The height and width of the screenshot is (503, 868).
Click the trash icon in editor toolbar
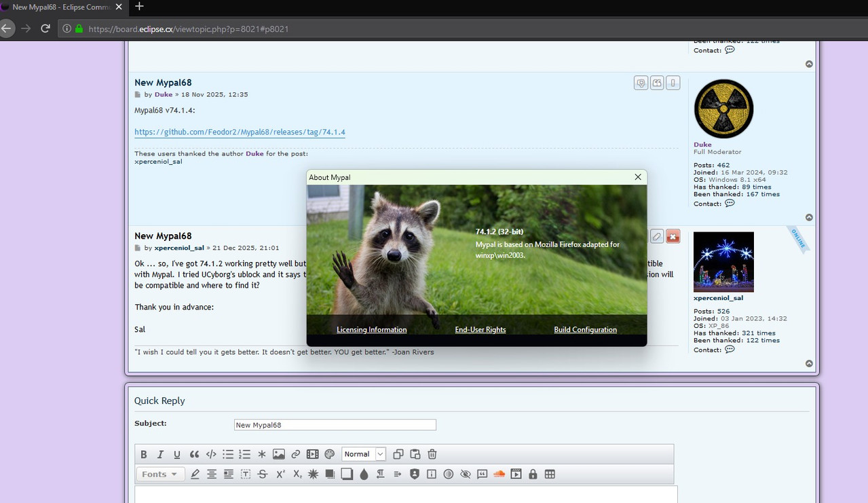(x=432, y=454)
